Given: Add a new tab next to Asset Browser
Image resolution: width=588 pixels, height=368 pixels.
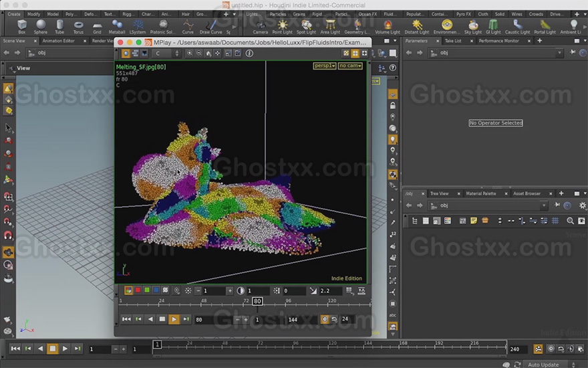Looking at the screenshot, I should click(561, 193).
